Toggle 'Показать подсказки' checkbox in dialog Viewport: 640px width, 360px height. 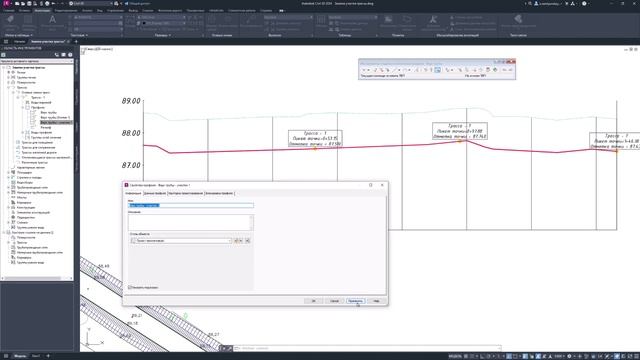[x=130, y=287]
